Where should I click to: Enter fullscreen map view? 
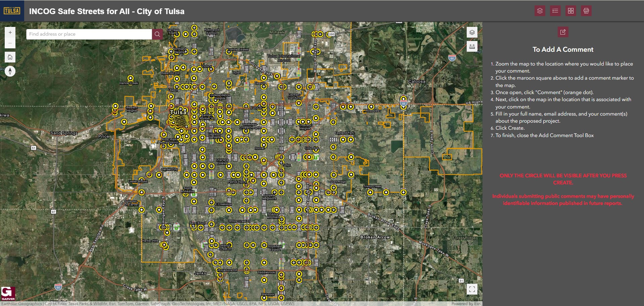click(x=472, y=289)
